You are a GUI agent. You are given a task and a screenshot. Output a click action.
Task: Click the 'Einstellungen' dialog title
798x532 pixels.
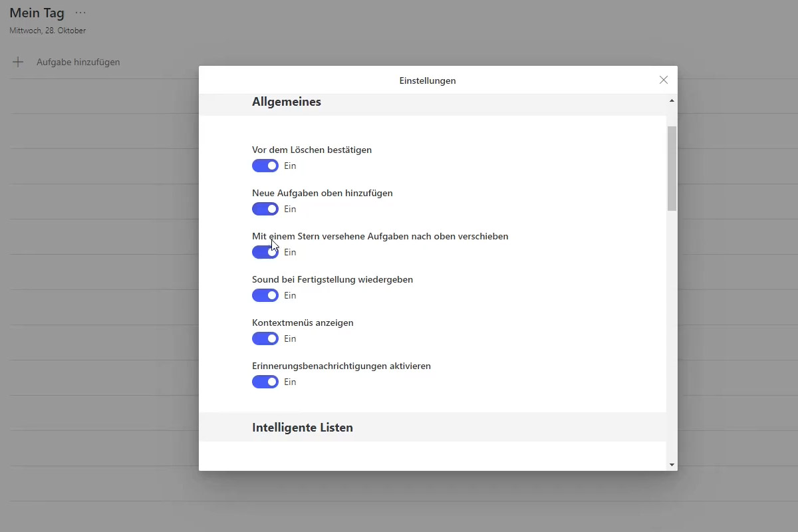(x=428, y=80)
